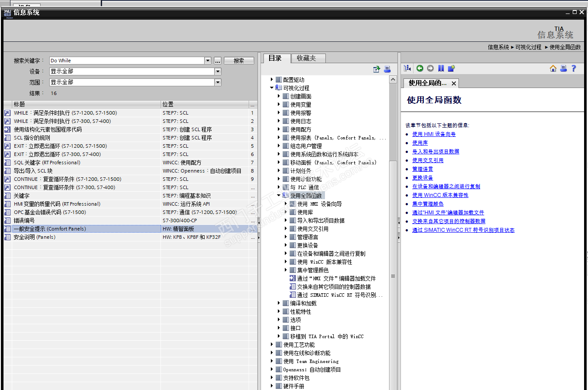Viewport: 588px width, 390px height.
Task: Click the add-to-favorites icon with star
Action: tap(451, 68)
